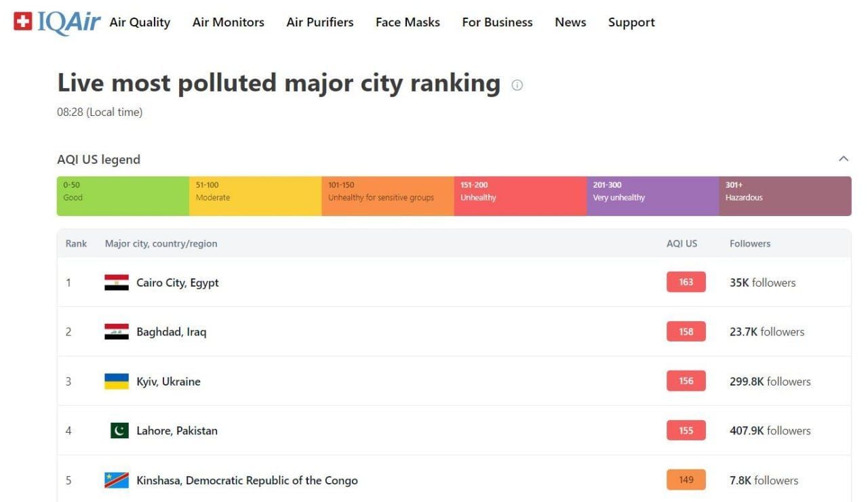
Task: Click the AQI US column header
Action: coord(682,243)
